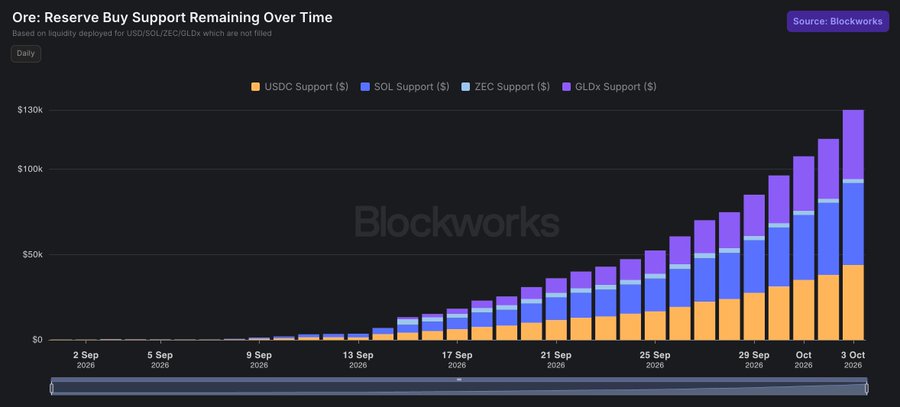The height and width of the screenshot is (407, 900).
Task: Toggle GLDx Support legend swatch
Action: click(567, 87)
